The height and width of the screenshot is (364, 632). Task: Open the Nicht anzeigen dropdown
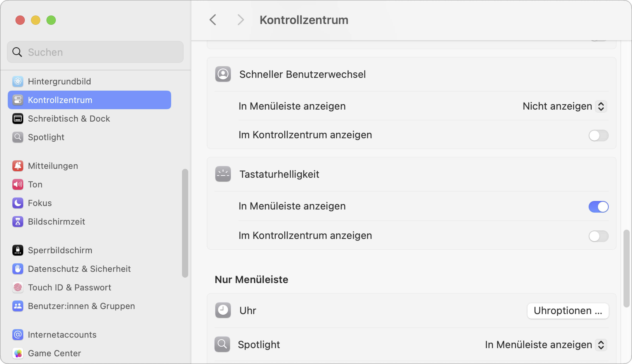click(564, 106)
